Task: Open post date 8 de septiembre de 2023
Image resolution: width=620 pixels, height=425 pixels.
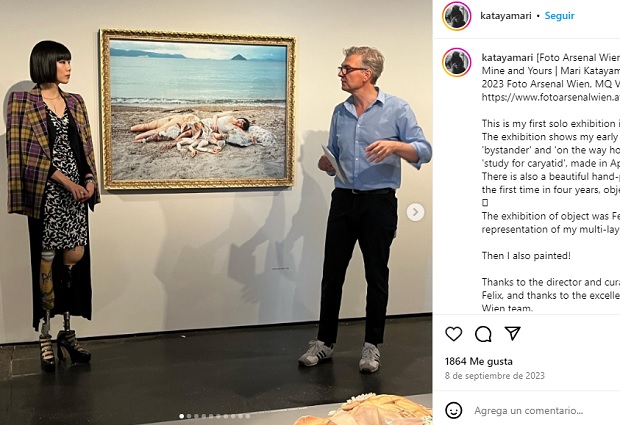Action: tap(494, 376)
